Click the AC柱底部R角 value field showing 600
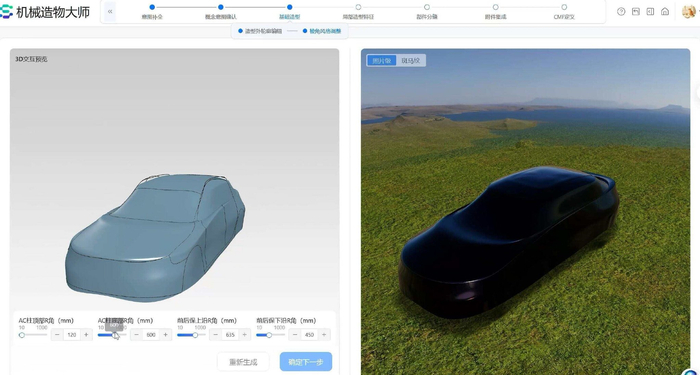 151,334
